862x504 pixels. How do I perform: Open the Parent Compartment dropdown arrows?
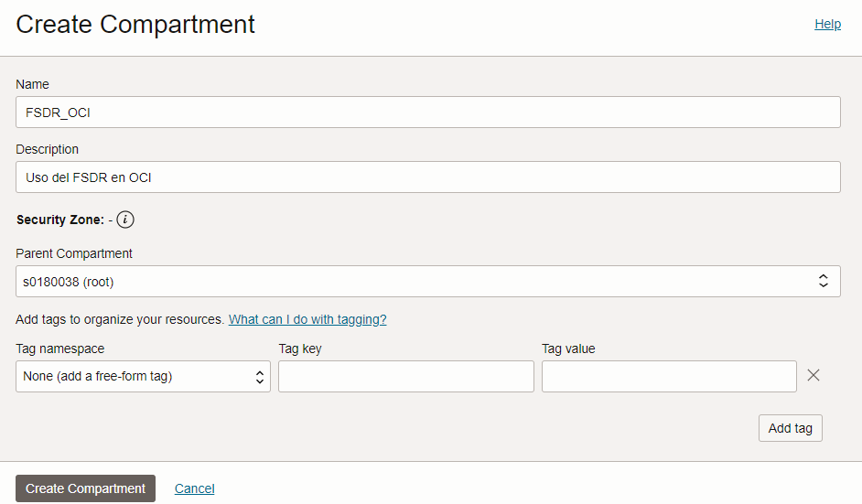(x=823, y=281)
